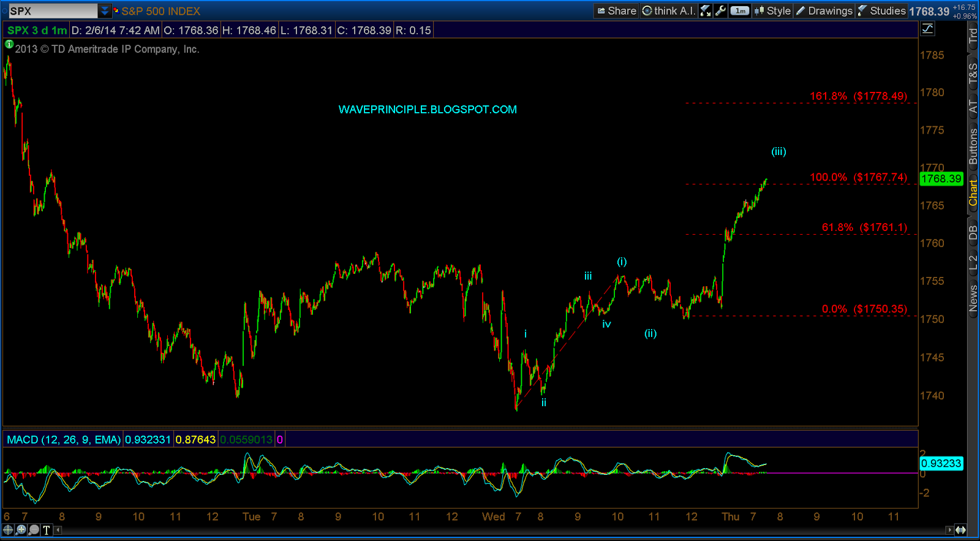Open the Drawings menu
Screen dimensions: 980x541
click(x=824, y=10)
